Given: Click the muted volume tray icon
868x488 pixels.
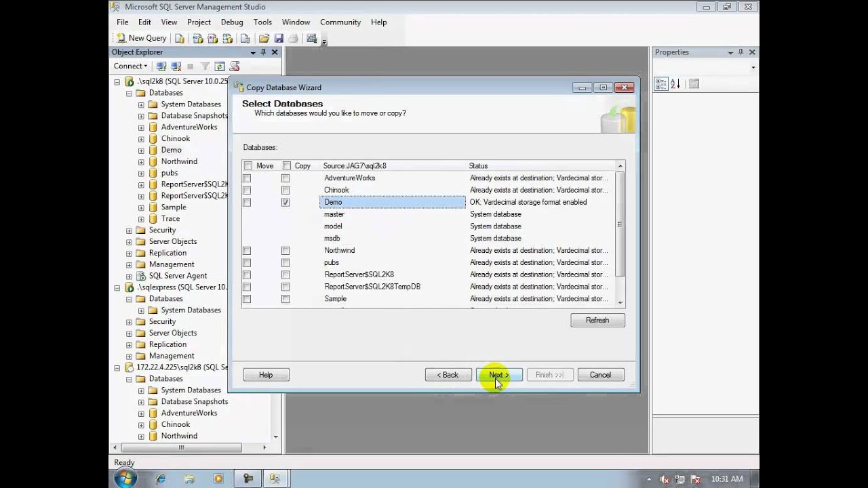Looking at the screenshot, I should pos(665,479).
